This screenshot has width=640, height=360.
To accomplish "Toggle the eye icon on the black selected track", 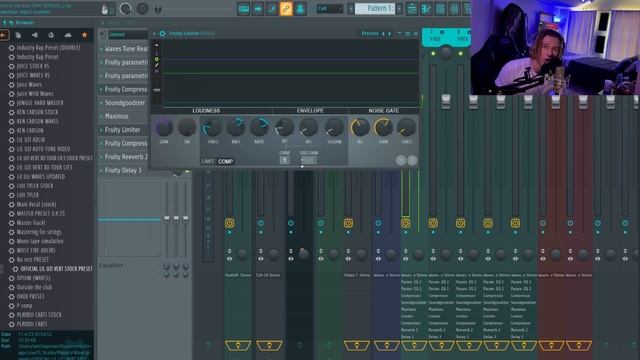I will pyautogui.click(x=291, y=258).
